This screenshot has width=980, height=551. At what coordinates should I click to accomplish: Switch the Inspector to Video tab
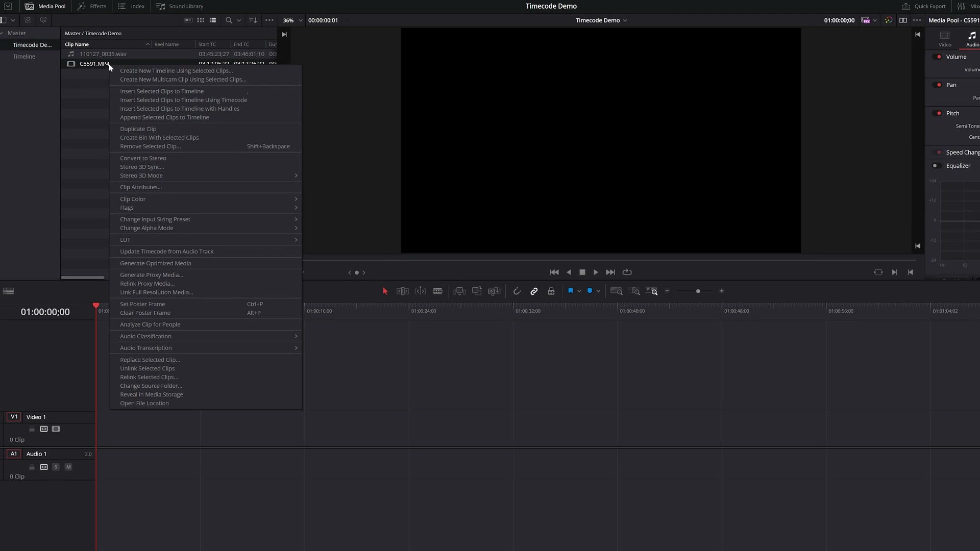pos(945,39)
